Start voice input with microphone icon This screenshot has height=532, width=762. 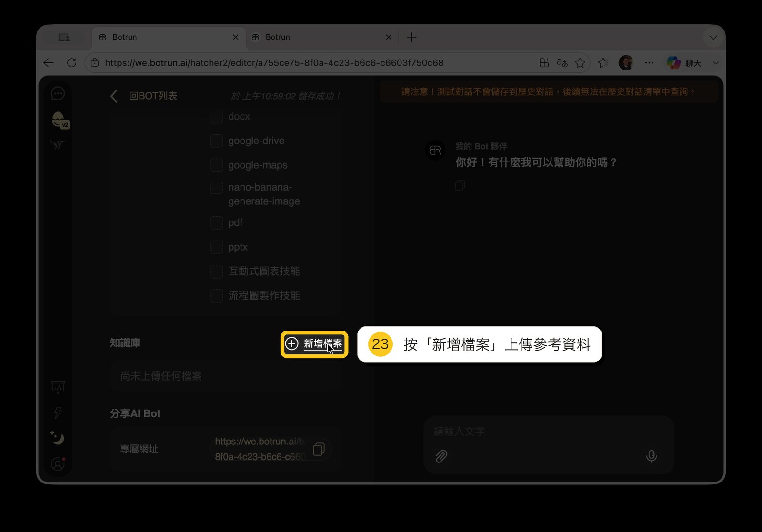point(652,456)
